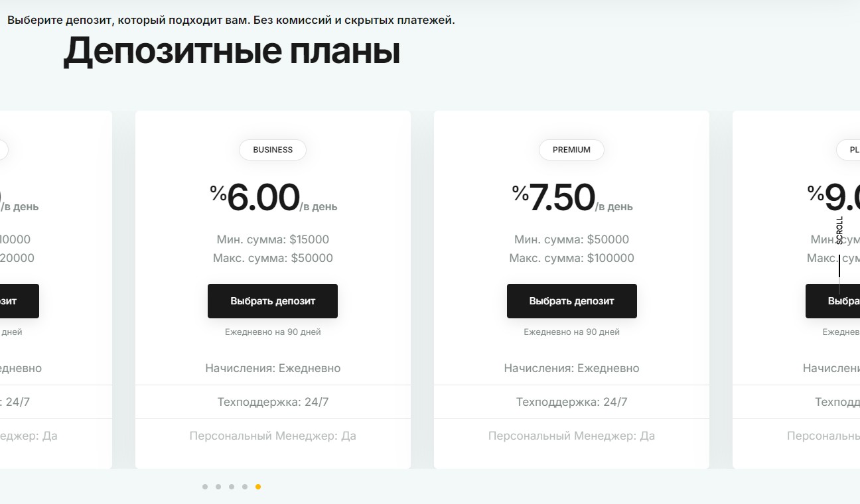Click Персональный Менеджер: Да in PREMIUM card
The height and width of the screenshot is (504, 860).
[571, 436]
